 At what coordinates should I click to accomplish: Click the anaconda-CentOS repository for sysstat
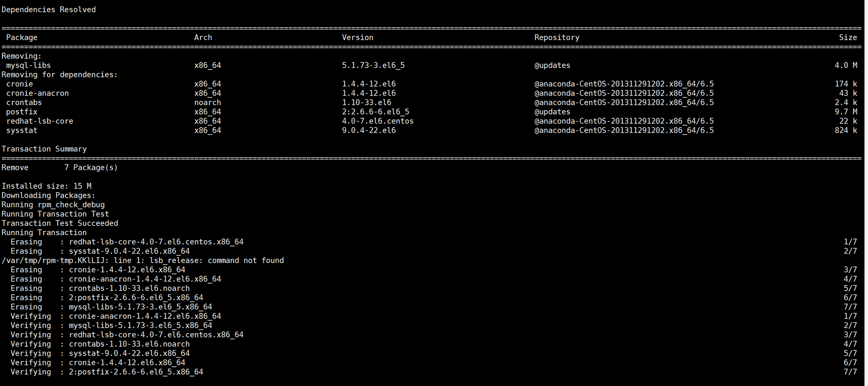pyautogui.click(x=624, y=130)
